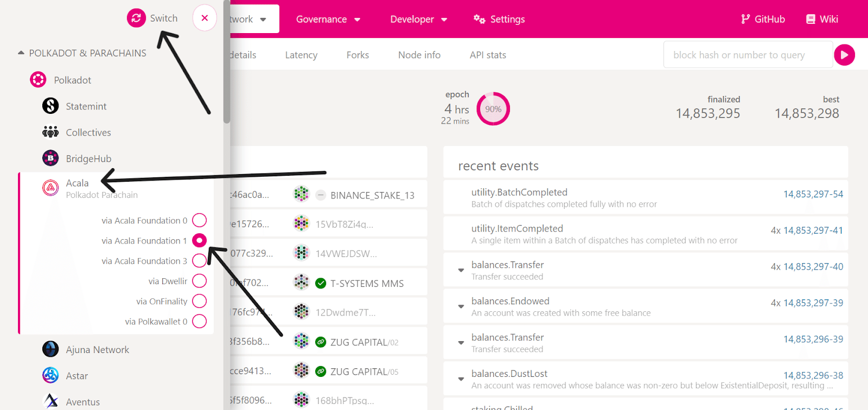868x410 pixels.
Task: Click the best block number 14,853,298
Action: coord(807,113)
